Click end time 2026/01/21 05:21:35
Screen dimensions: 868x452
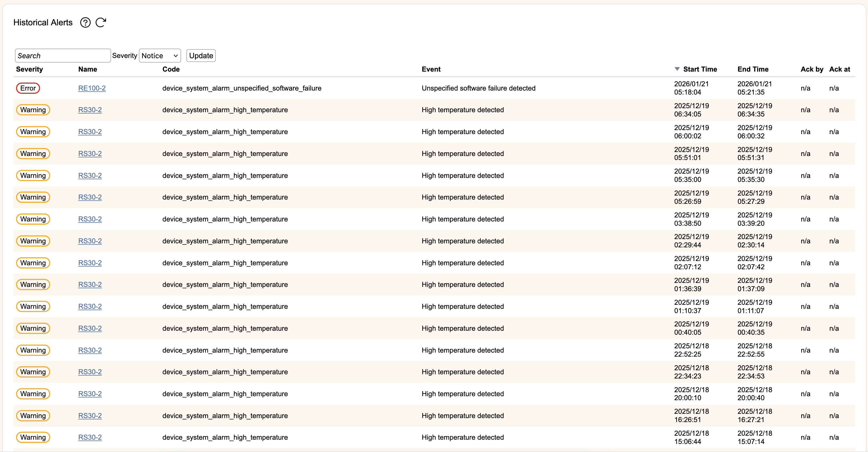pyautogui.click(x=754, y=88)
